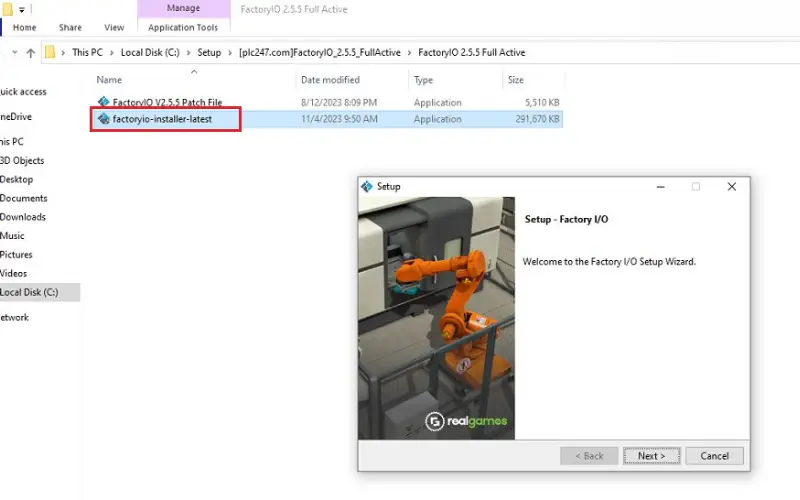
Task: Close the Setup wizard window
Action: tap(732, 187)
